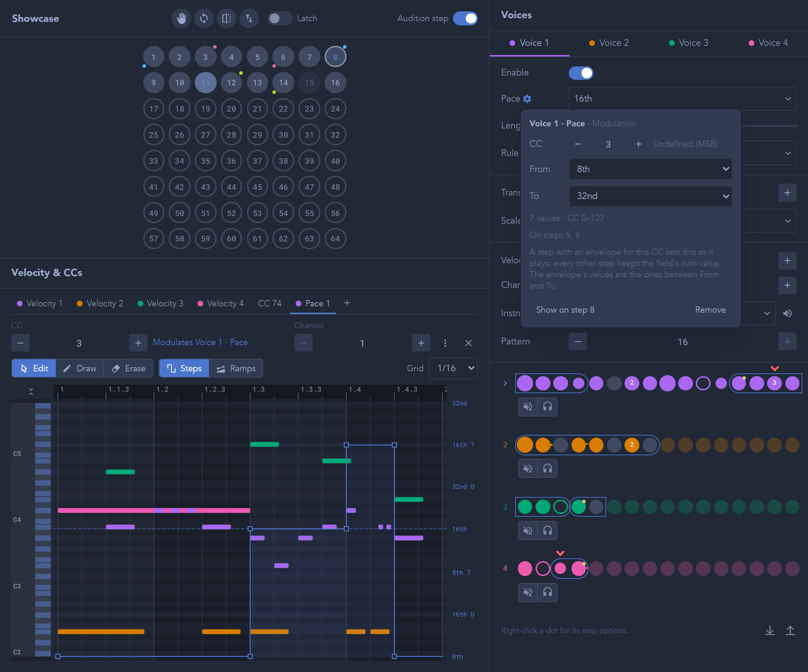Open the Pace 16th dropdown
The height and width of the screenshot is (672, 808).
[682, 98]
